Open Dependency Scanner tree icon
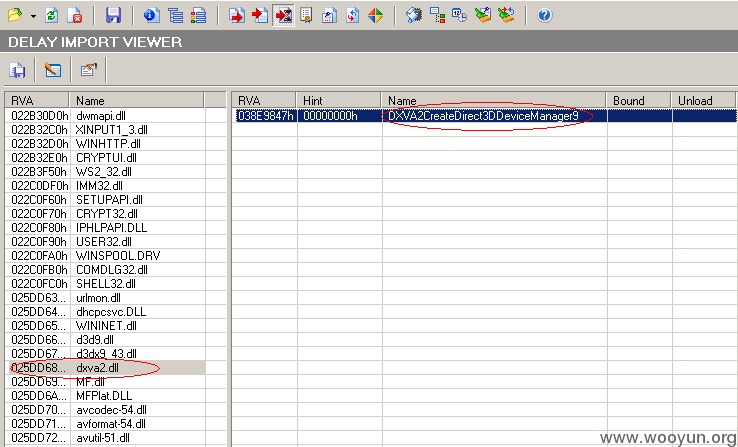 point(437,16)
